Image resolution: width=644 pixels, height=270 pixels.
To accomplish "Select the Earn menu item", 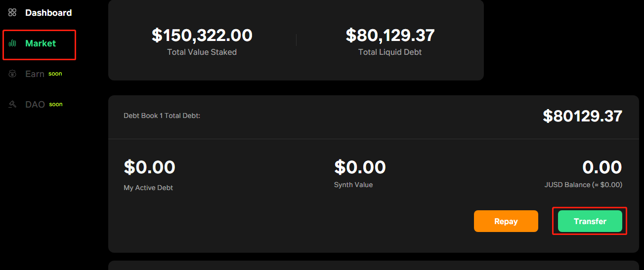I will [35, 74].
